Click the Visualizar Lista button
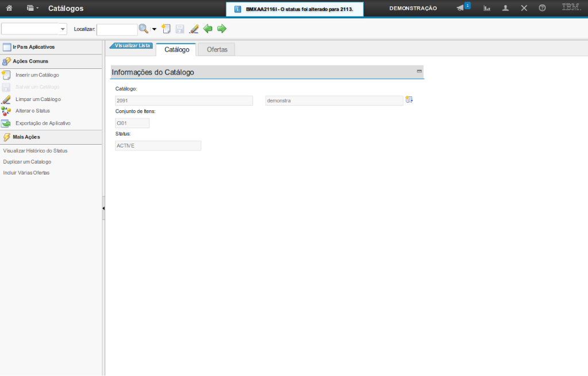588x376 pixels. pos(132,45)
